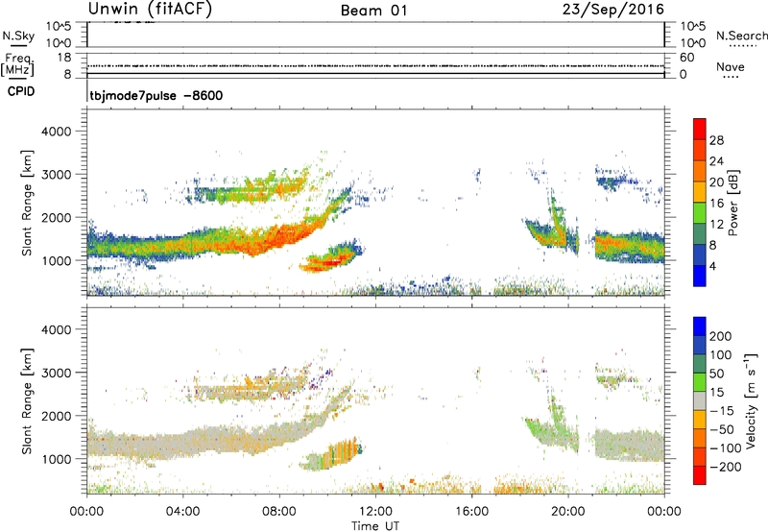Pick the bright blue top velocity colorbar segment

700,326
